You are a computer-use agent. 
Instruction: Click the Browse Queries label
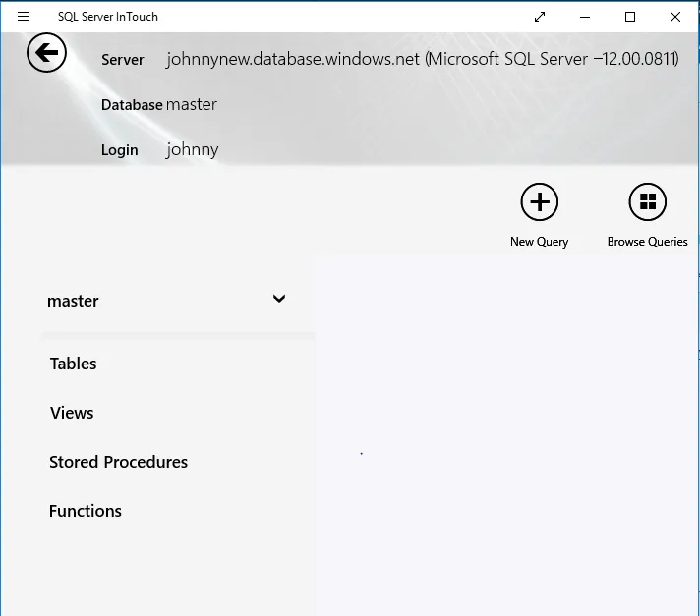pos(647,242)
